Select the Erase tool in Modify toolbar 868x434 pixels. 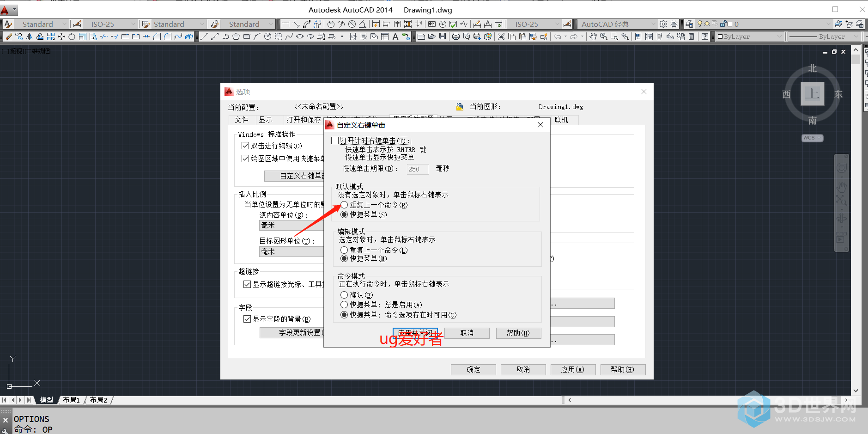(8, 37)
